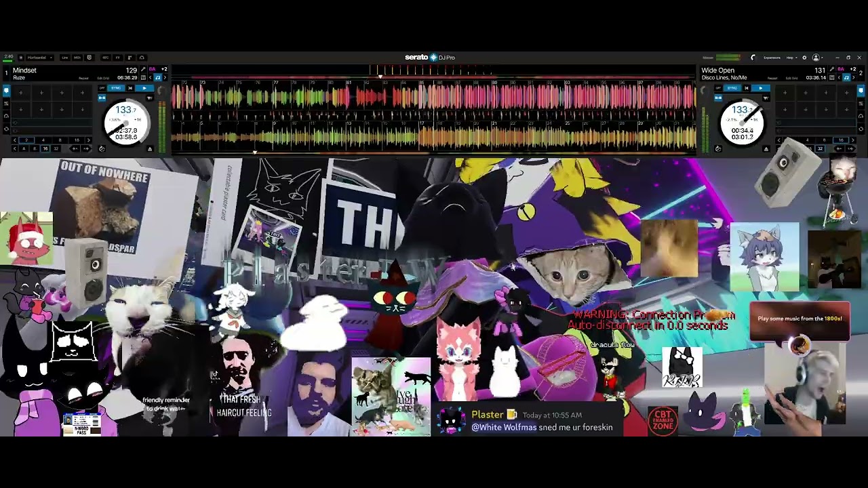Image resolution: width=868 pixels, height=488 pixels.
Task: Jump to track start on deck 1
Action: (x=130, y=88)
